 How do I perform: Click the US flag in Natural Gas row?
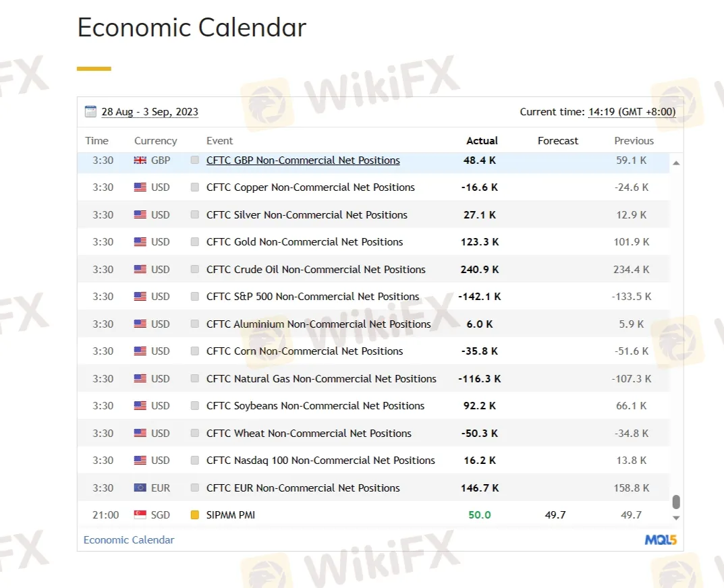(140, 379)
